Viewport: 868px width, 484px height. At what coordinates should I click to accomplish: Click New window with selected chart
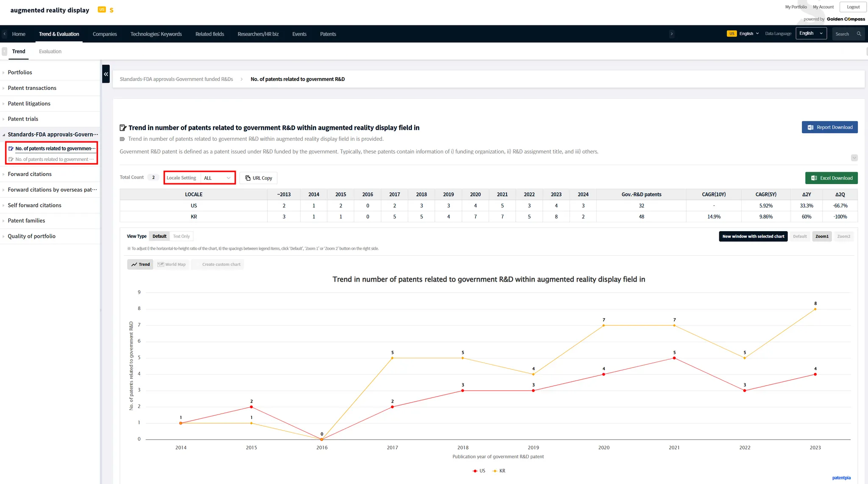point(753,236)
